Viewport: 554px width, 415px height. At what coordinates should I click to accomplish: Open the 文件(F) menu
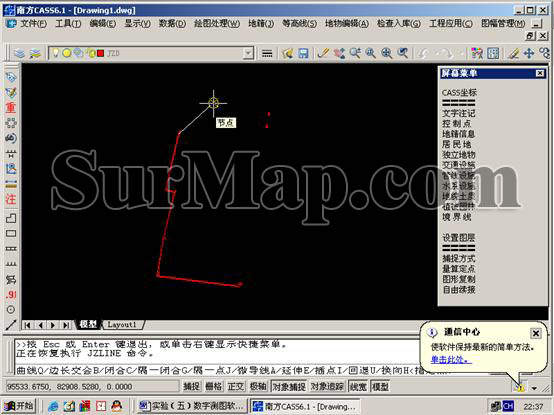33,24
